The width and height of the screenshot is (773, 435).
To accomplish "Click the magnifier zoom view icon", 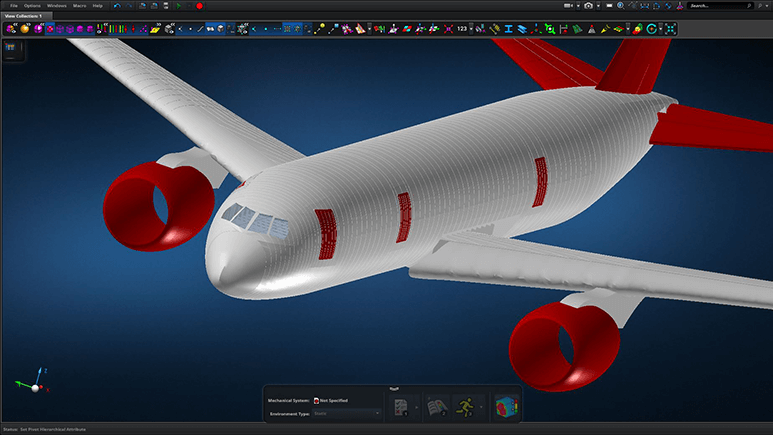I will (621, 6).
